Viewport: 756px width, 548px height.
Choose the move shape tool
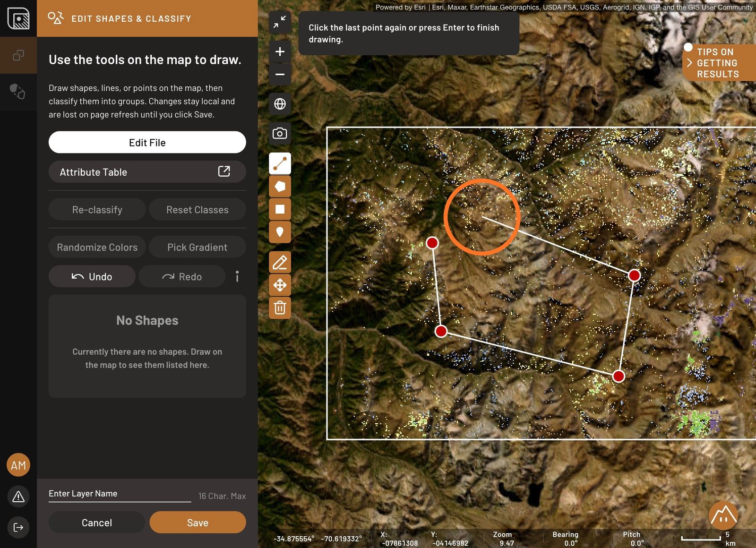coord(280,285)
